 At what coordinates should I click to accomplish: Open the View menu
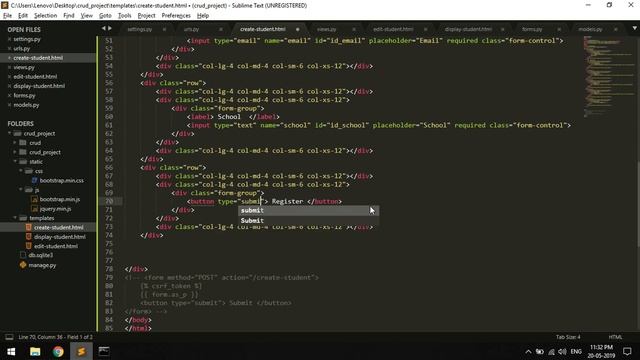pos(87,16)
